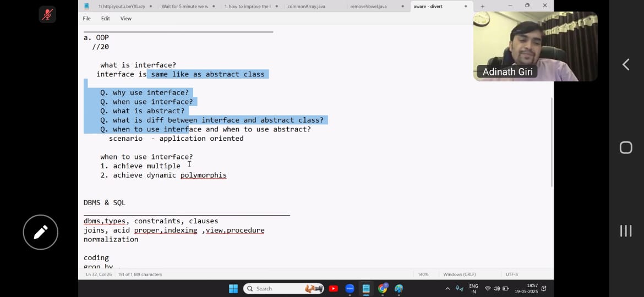Open the 140% zoom level indicator

423,274
